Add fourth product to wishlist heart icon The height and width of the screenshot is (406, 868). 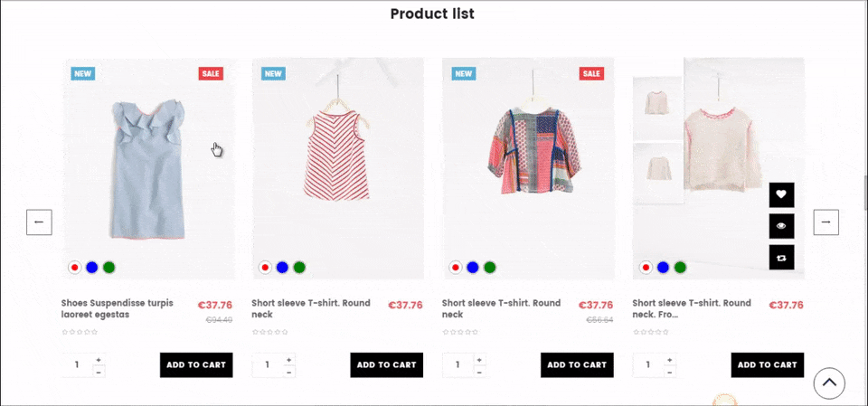(x=781, y=195)
